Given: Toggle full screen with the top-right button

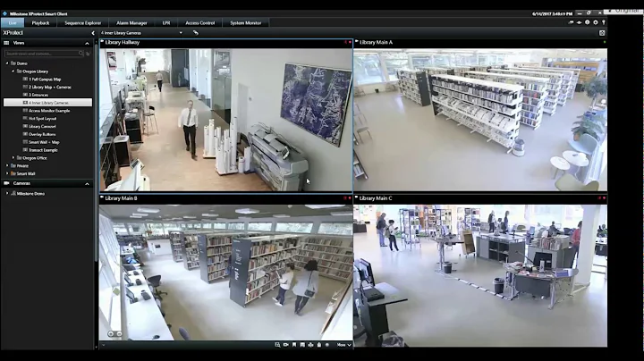Looking at the screenshot, I should point(602,33).
